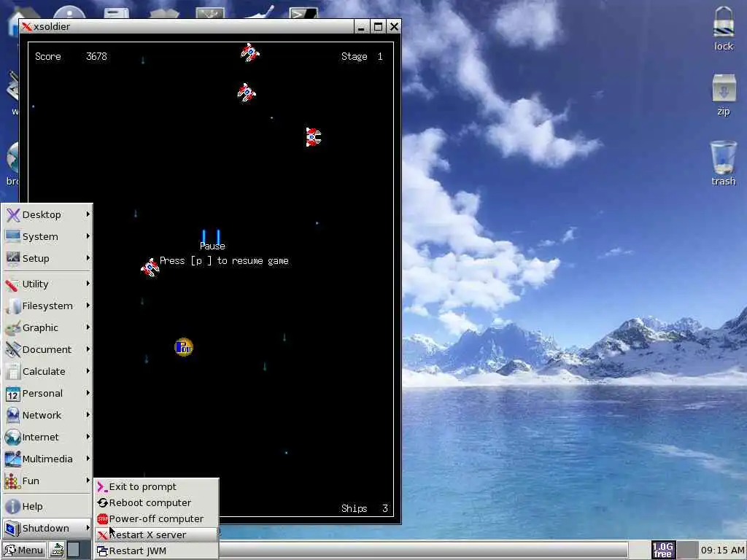Click the Score 3678 text
The image size is (747, 560).
(x=71, y=56)
